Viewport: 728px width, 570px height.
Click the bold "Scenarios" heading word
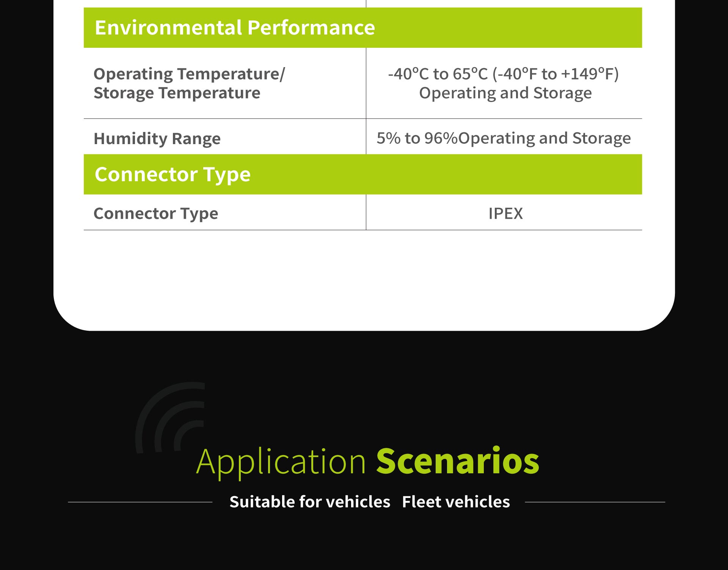[x=457, y=461]
